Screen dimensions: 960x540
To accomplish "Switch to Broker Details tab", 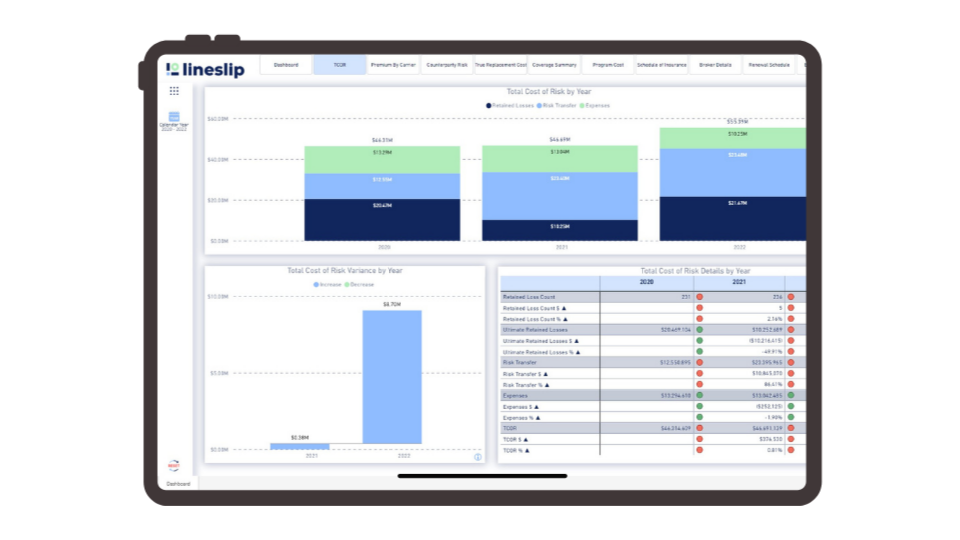I will tap(715, 65).
